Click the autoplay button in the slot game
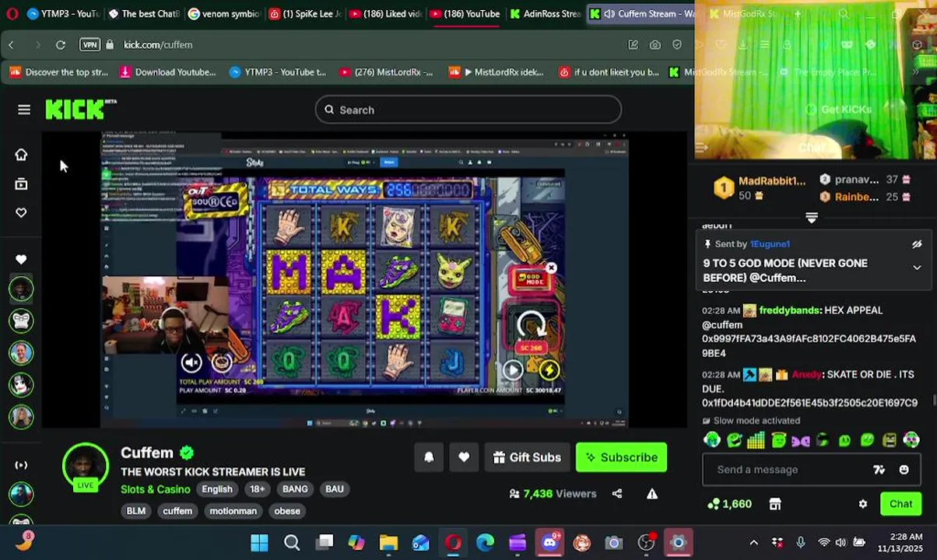 point(512,370)
